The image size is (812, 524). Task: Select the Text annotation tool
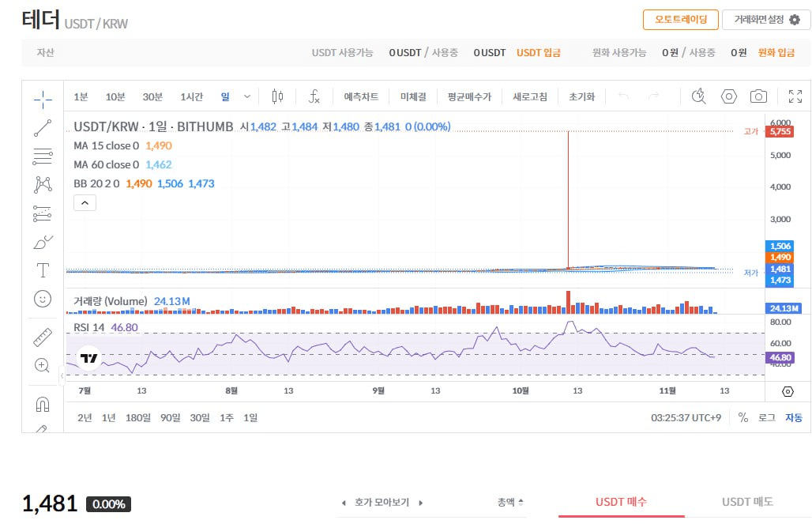point(43,270)
